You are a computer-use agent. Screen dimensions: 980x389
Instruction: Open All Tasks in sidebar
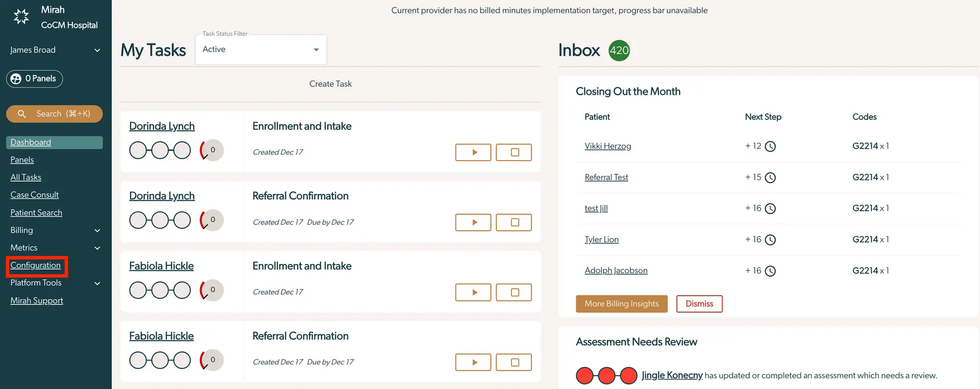click(x=26, y=177)
